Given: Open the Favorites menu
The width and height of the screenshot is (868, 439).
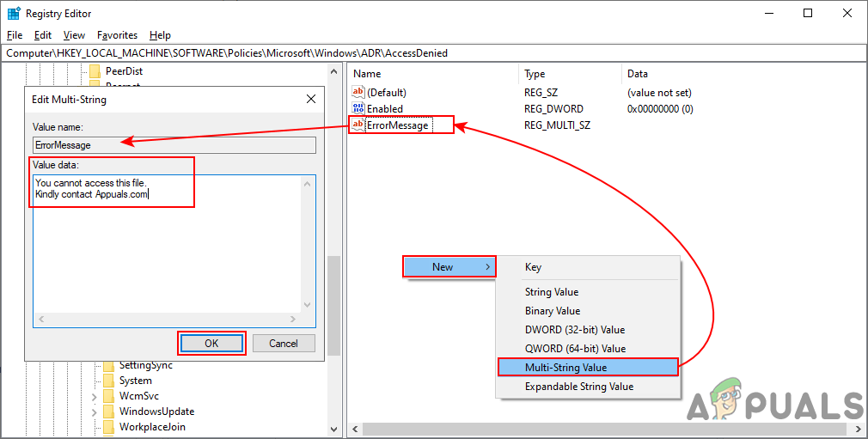Looking at the screenshot, I should click(x=118, y=35).
